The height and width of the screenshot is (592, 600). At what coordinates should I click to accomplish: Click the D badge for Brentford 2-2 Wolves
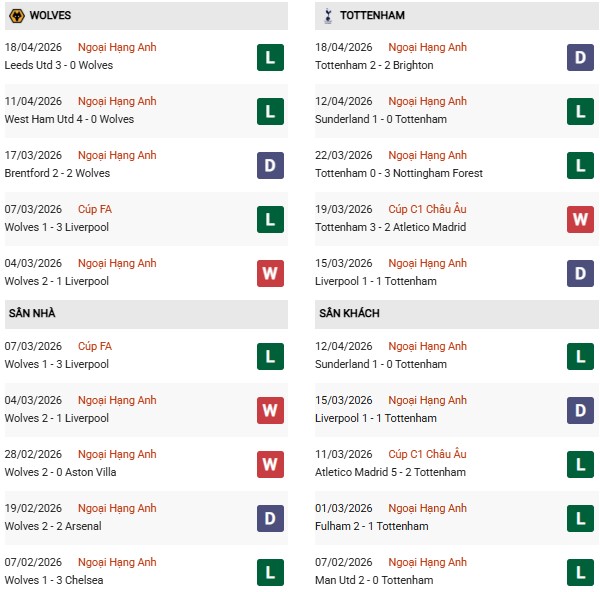tap(270, 165)
